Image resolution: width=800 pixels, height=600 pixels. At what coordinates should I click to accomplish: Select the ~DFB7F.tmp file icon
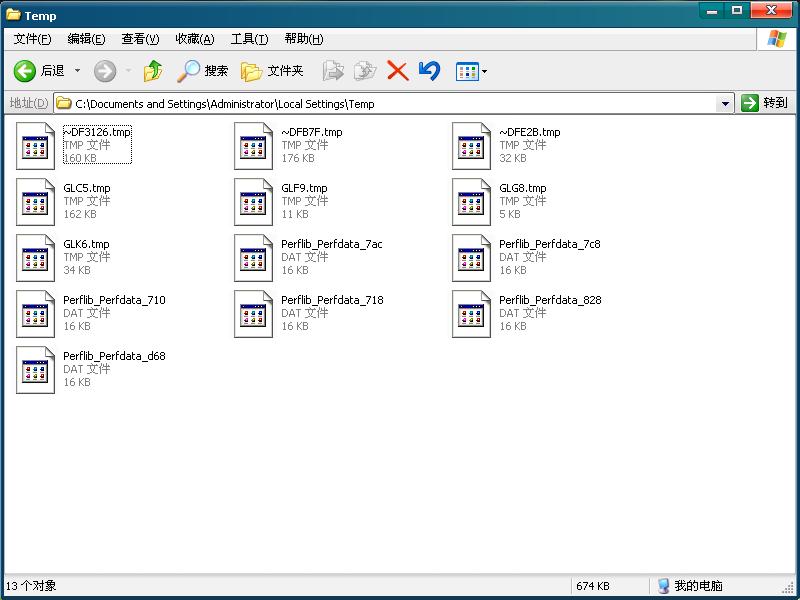253,146
